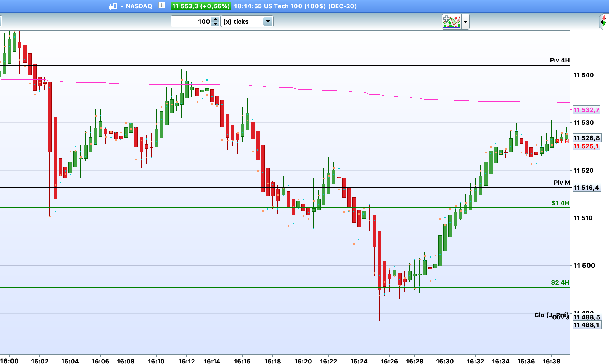
Task: Increase the tick count with up stepper
Action: pos(215,19)
